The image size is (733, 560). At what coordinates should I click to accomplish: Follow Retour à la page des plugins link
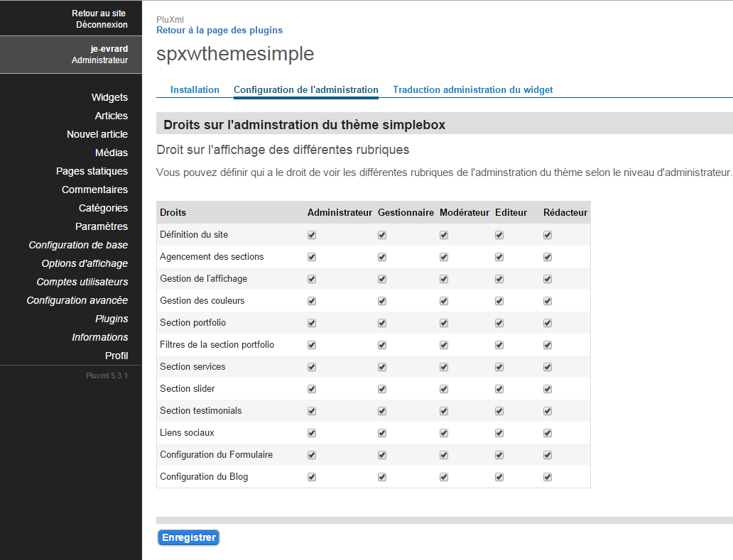[x=219, y=31]
